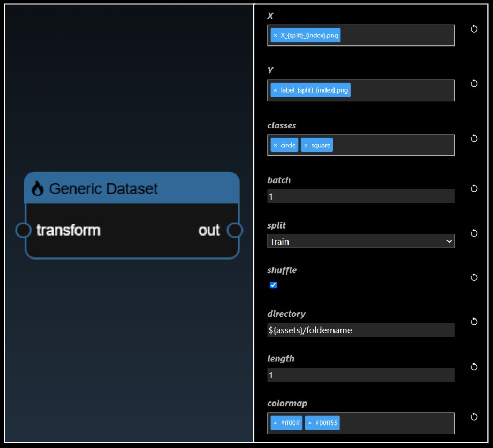
Task: Click the transform input port on node
Action: pos(23,230)
